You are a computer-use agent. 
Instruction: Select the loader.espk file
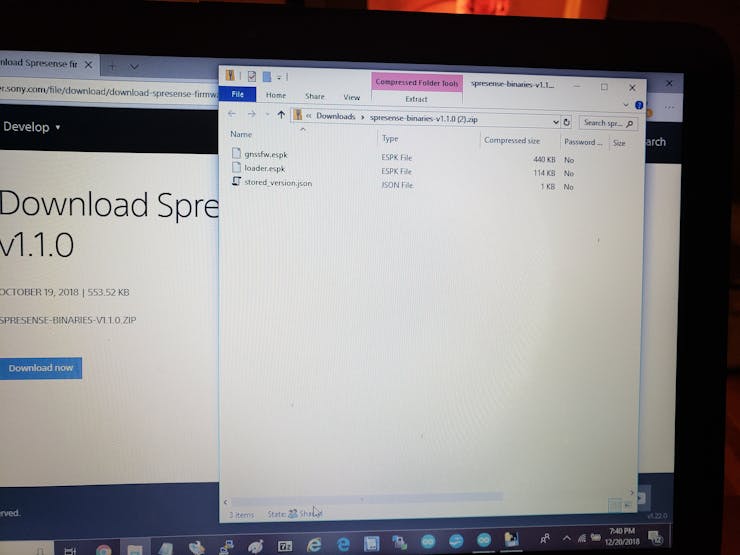tap(264, 168)
